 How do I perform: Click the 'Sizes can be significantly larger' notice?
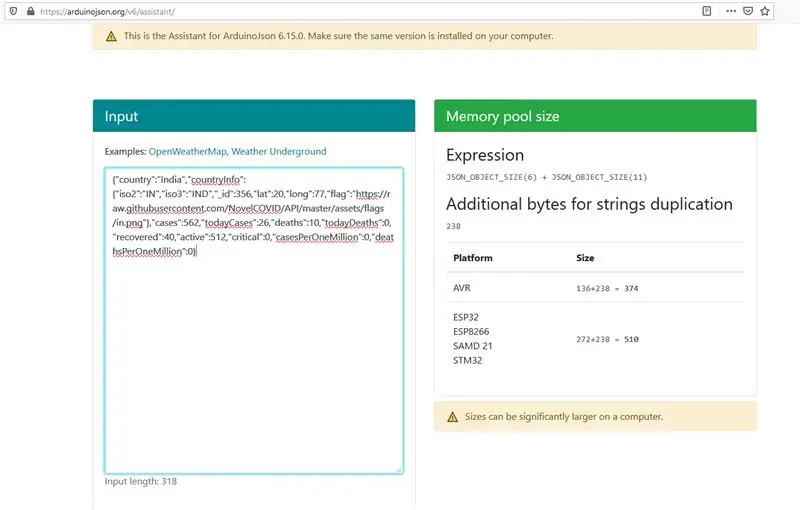click(x=564, y=417)
